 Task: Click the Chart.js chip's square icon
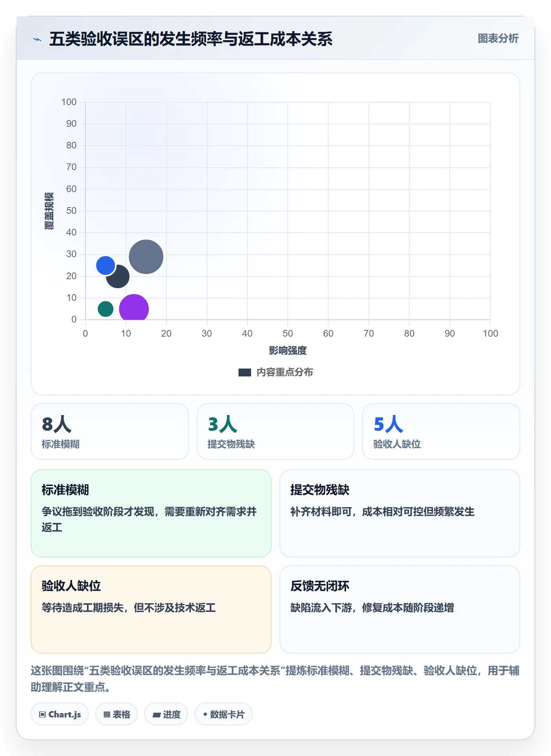coord(43,715)
